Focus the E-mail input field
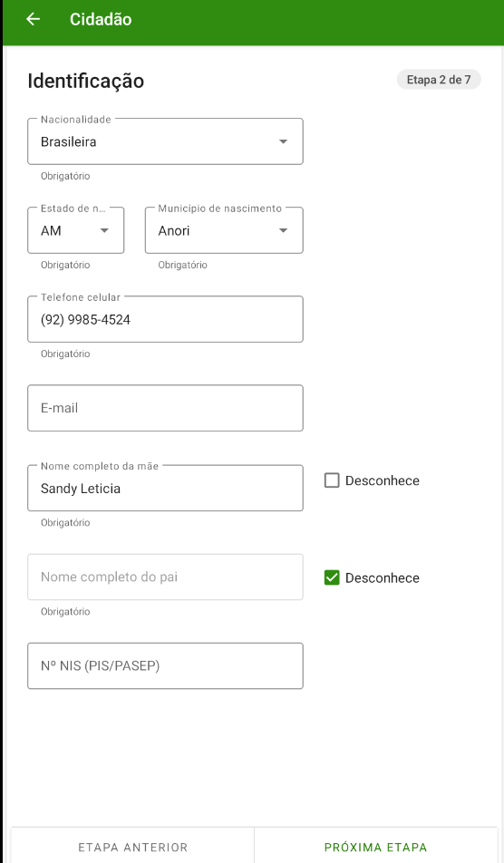This screenshot has height=863, width=504. tap(165, 408)
